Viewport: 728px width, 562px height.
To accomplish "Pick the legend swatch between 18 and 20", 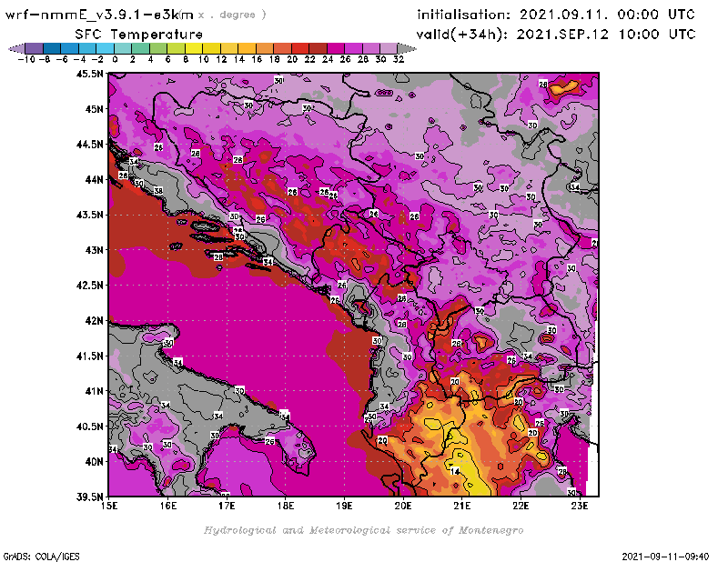I will (282, 48).
